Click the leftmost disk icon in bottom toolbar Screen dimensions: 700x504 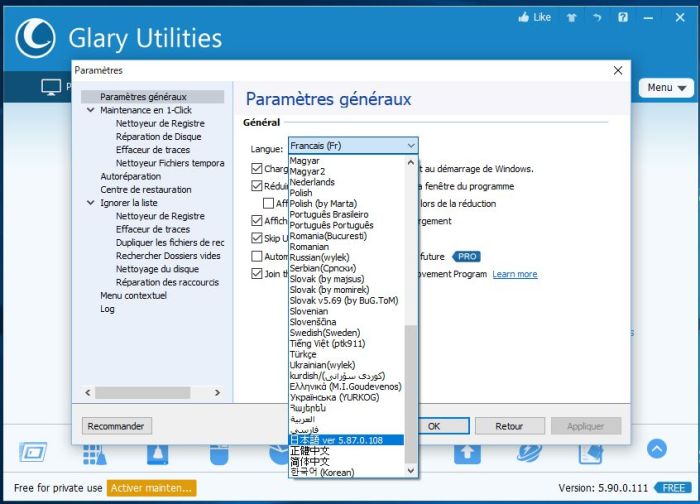click(x=33, y=453)
